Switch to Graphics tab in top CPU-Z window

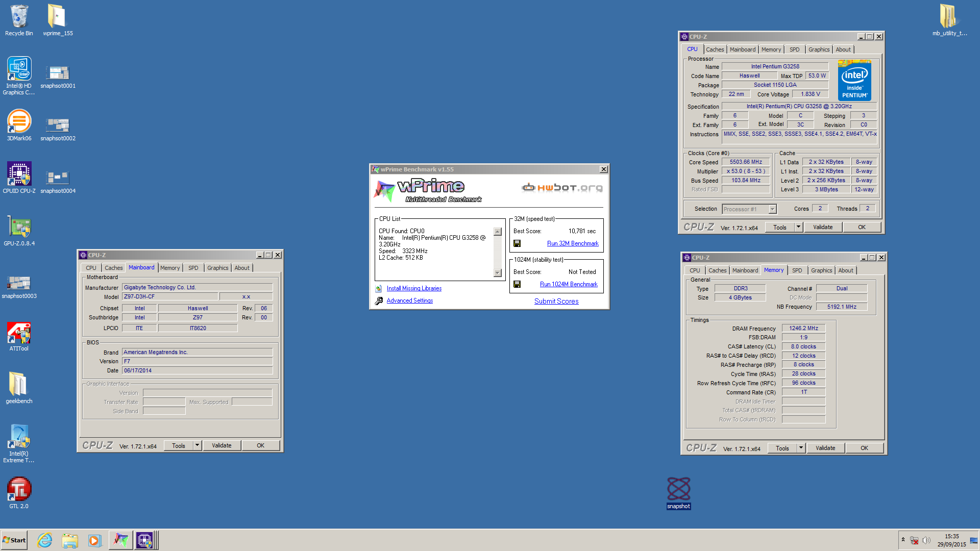[x=819, y=49]
